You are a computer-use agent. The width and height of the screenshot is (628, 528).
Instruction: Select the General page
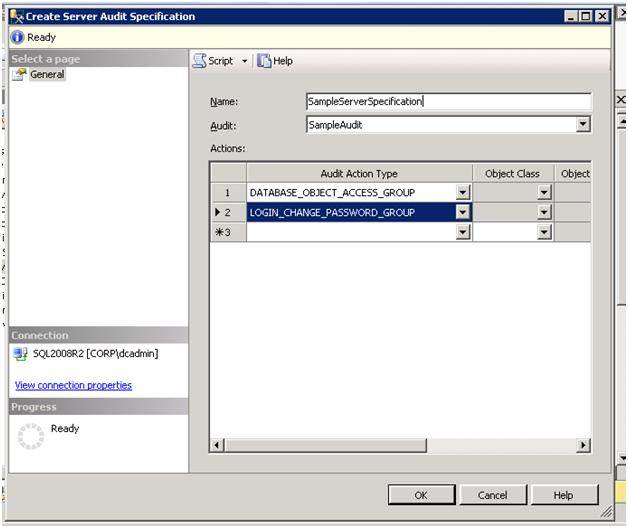pos(47,75)
